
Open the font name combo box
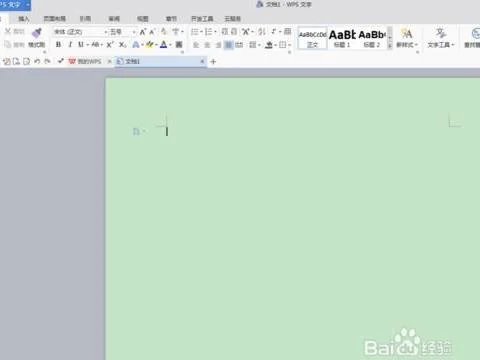pos(80,32)
